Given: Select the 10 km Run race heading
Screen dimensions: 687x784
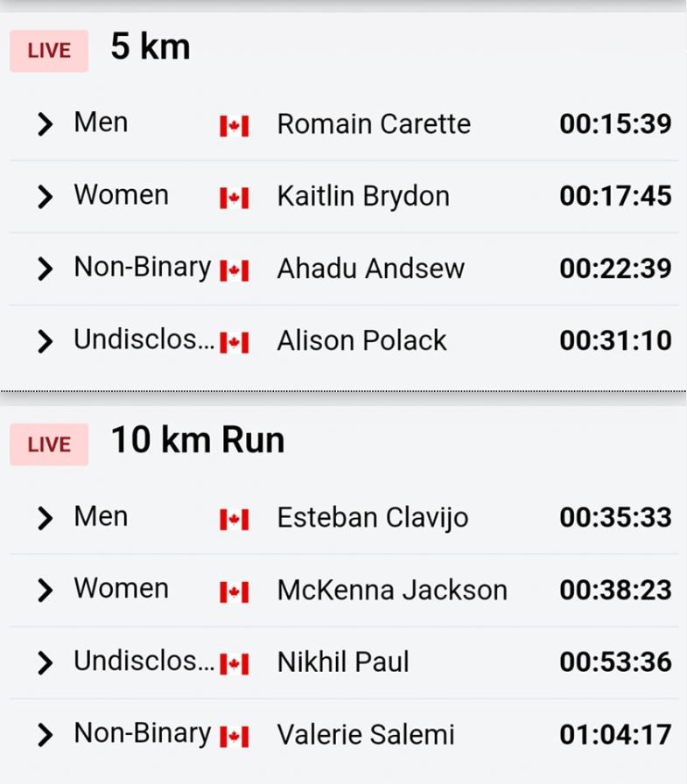Looking at the screenshot, I should pyautogui.click(x=198, y=440).
